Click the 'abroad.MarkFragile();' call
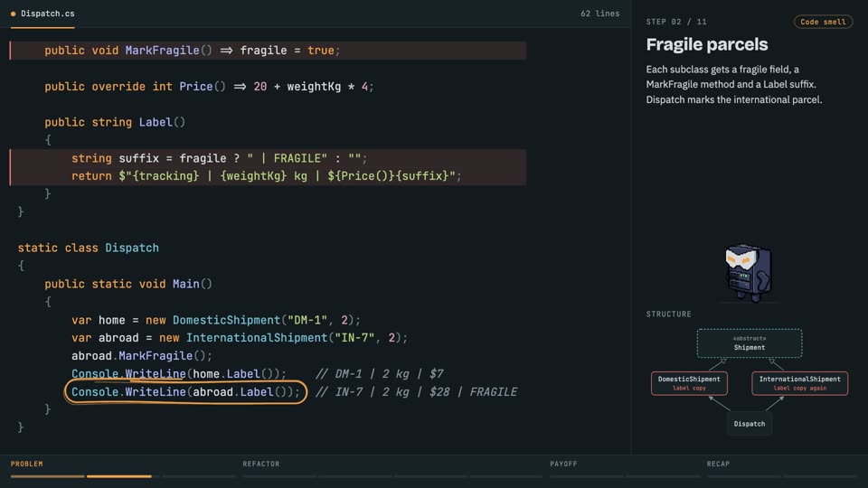Image resolution: width=868 pixels, height=488 pixels. 142,356
